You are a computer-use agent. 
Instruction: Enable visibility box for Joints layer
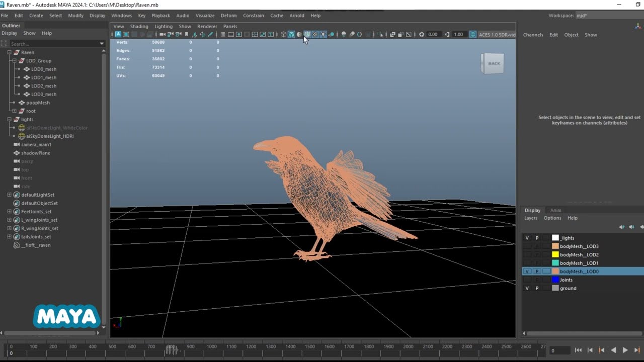(527, 280)
